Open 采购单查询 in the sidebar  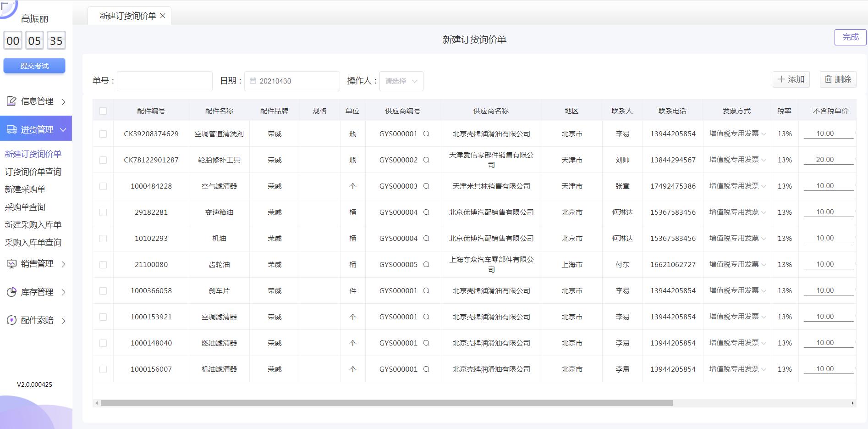(x=25, y=207)
